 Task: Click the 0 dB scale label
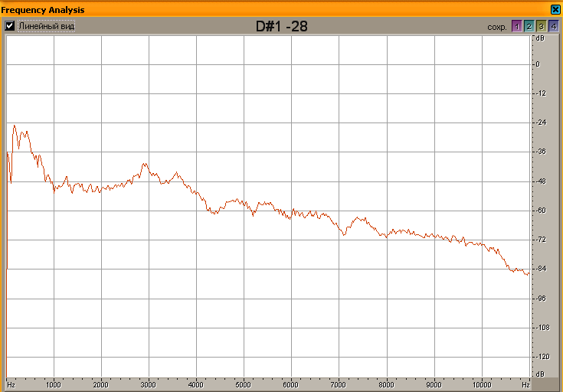click(x=538, y=64)
